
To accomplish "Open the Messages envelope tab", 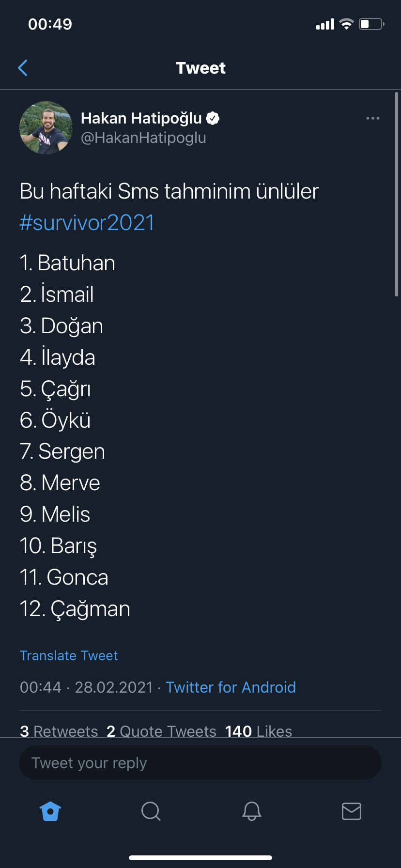I will pos(352,811).
